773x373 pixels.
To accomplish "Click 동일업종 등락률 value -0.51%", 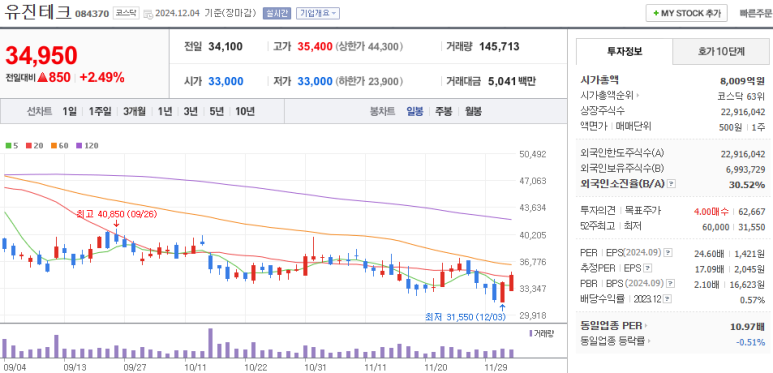I will point(750,341).
